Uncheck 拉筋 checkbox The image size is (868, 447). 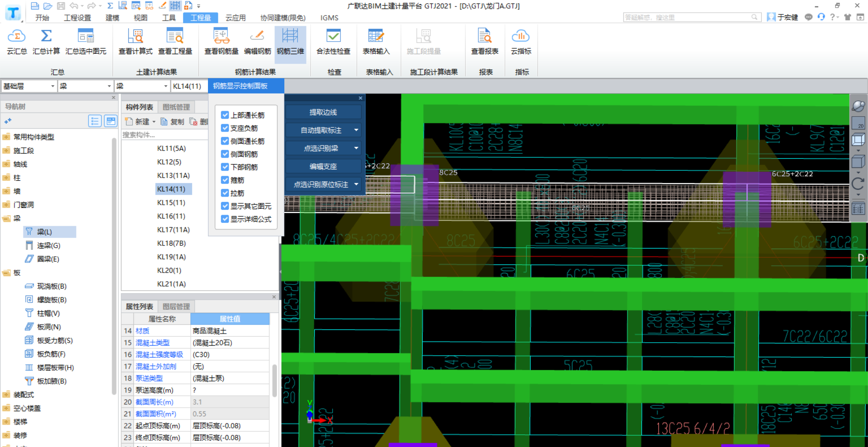tap(225, 193)
